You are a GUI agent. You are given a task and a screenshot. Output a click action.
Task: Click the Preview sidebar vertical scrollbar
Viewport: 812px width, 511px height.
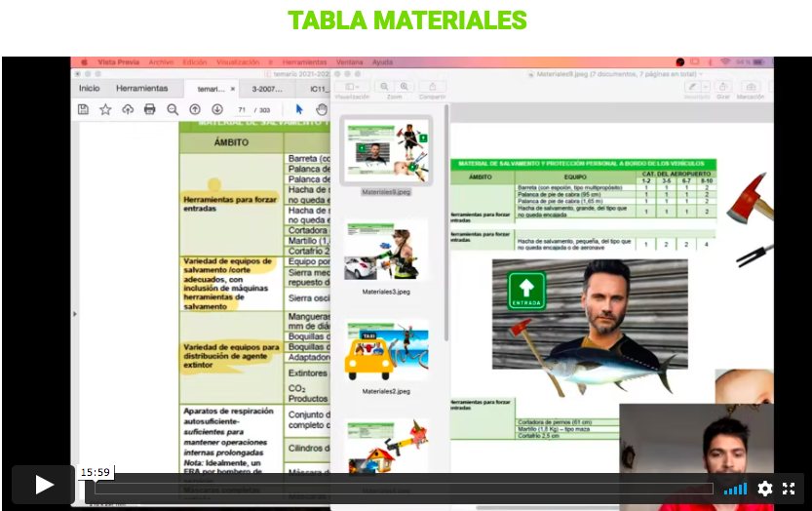[x=445, y=223]
